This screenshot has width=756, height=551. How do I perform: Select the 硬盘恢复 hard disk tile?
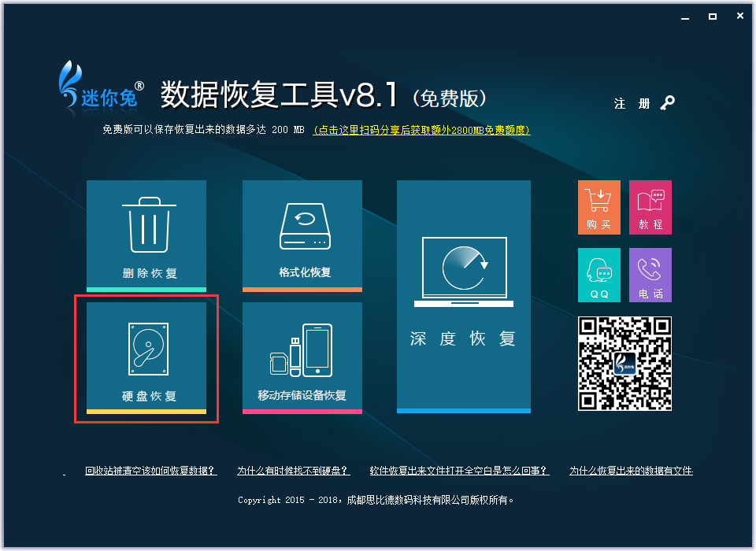[x=146, y=358]
